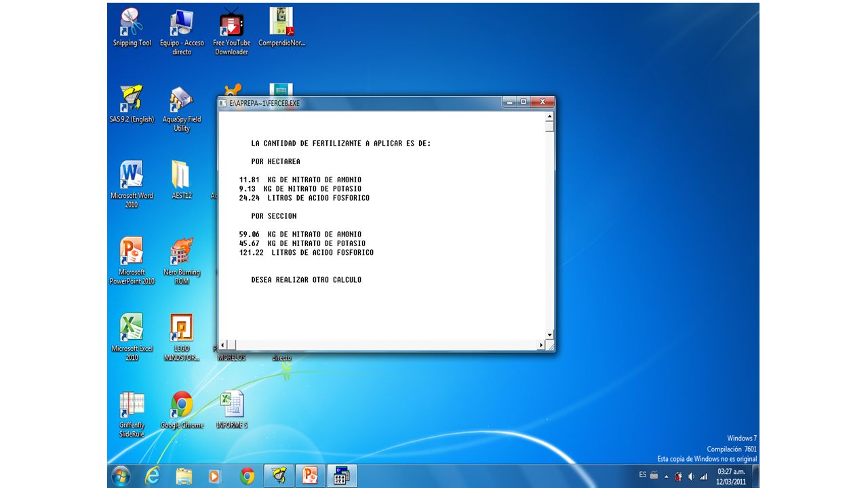Viewport: 868px width, 488px height.
Task: Switch to FERCEB.EXE console taskbar button
Action: click(x=342, y=476)
